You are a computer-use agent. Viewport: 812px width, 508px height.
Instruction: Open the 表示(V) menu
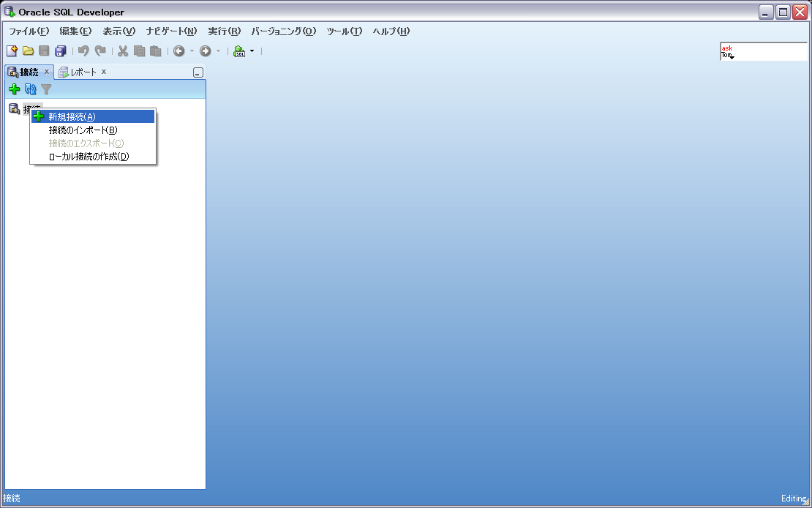click(x=119, y=31)
